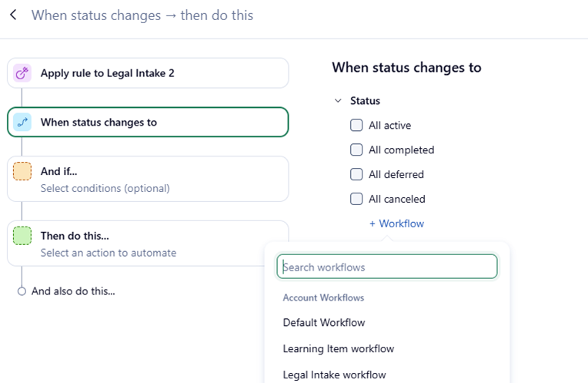This screenshot has width=588, height=383.
Task: Check the All active checkbox
Action: 356,125
